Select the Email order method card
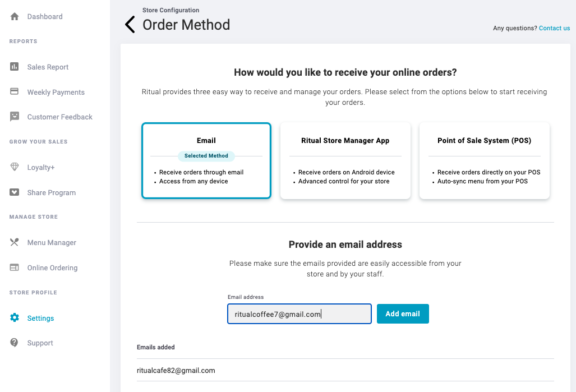The height and width of the screenshot is (392, 576). coord(206,160)
